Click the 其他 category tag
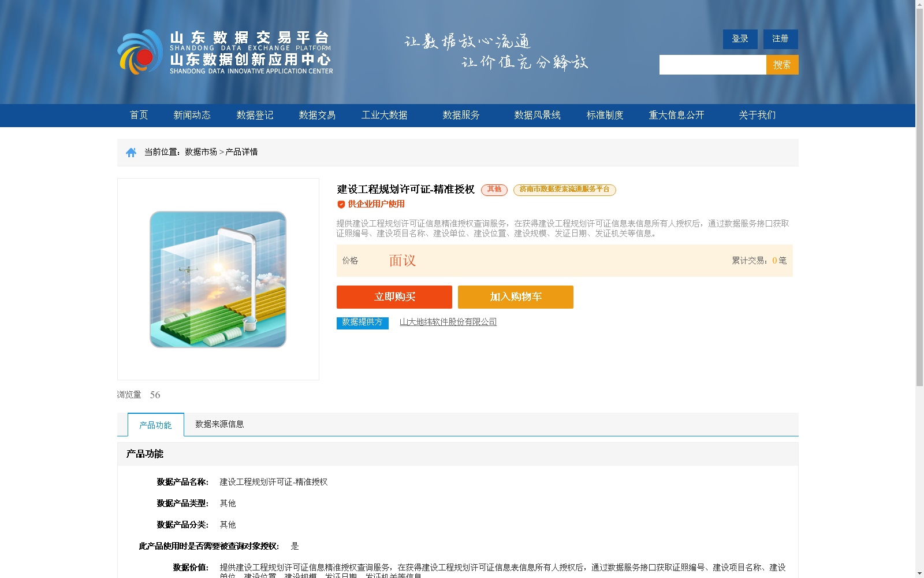Screen dimensions: 924x578 click(x=494, y=190)
